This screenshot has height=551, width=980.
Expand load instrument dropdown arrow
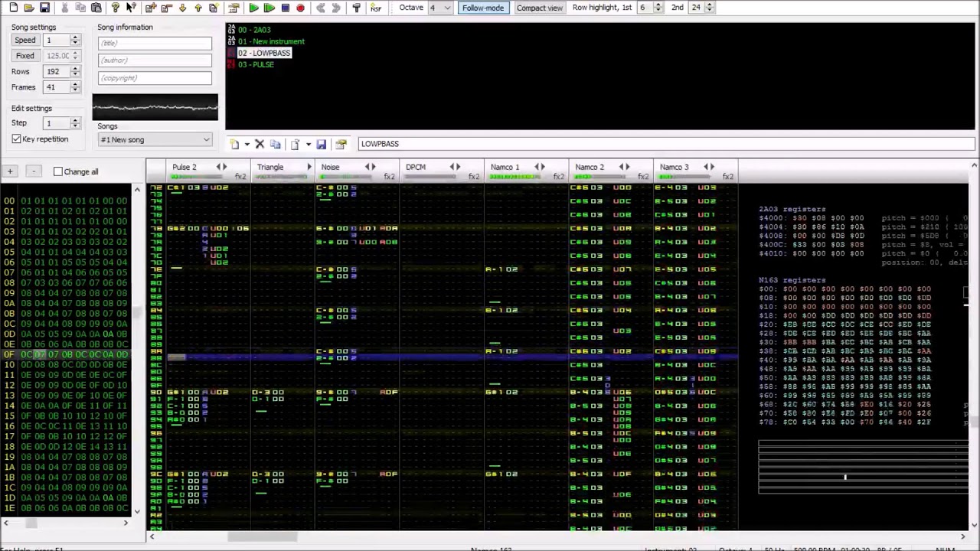click(x=308, y=144)
